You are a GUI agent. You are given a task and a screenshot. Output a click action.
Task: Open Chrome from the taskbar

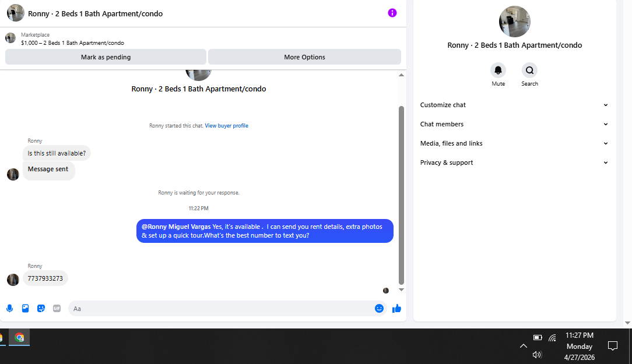click(x=19, y=337)
